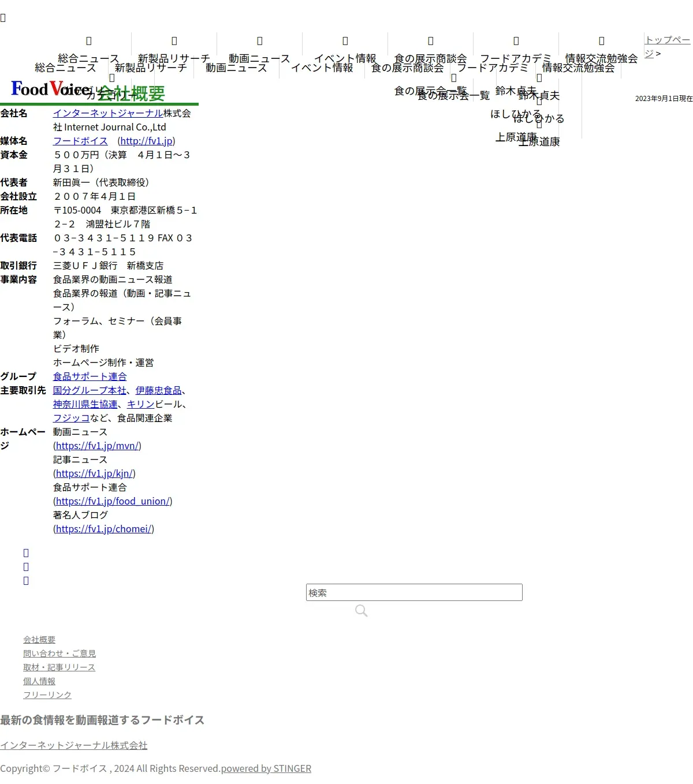Screen dimensions: 693x784
Task: Click the icon above the 総合ニュース menu label
Action: (89, 41)
